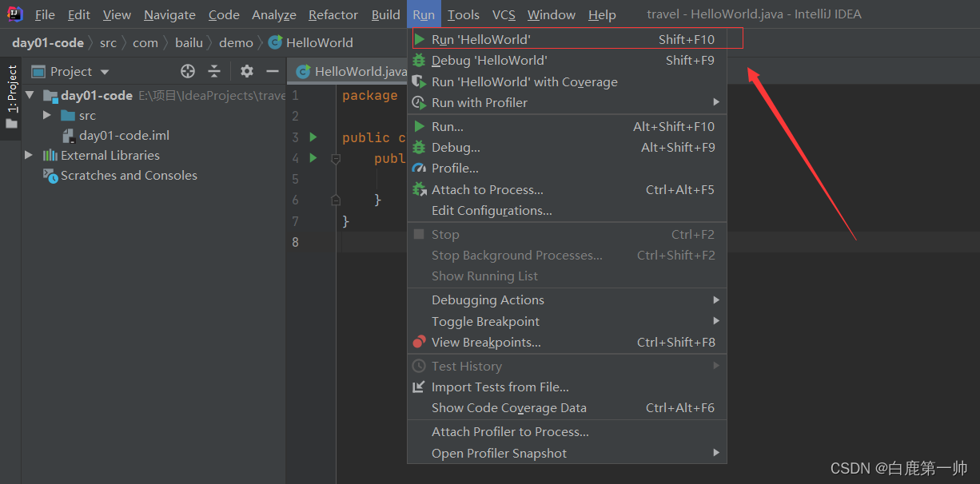This screenshot has height=484, width=980.
Task: Expand the External Libraries node
Action: (x=30, y=155)
